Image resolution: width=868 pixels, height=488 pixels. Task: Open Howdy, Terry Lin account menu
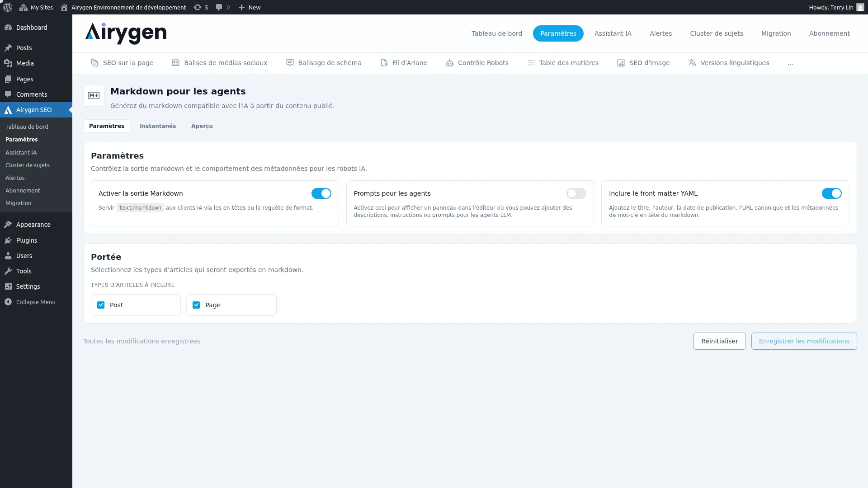point(836,7)
